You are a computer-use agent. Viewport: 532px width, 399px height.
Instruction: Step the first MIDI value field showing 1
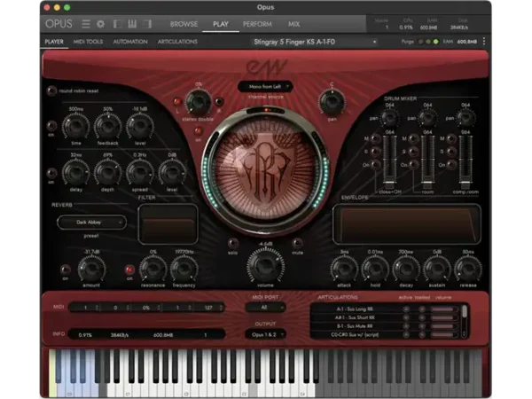85,308
